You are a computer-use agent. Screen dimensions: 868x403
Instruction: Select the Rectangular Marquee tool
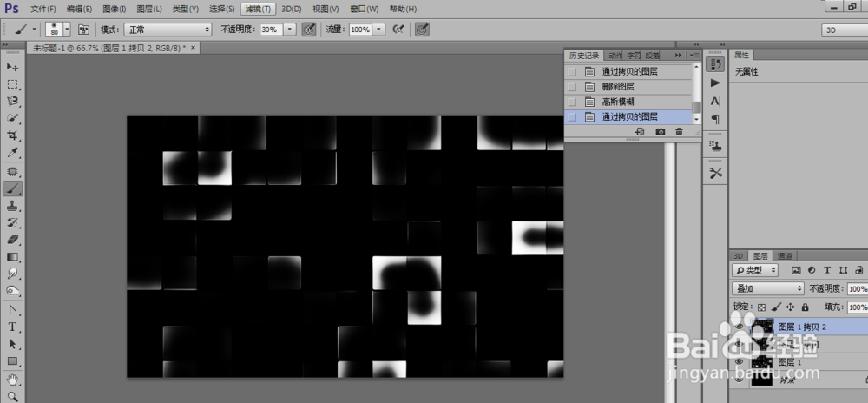[x=12, y=84]
